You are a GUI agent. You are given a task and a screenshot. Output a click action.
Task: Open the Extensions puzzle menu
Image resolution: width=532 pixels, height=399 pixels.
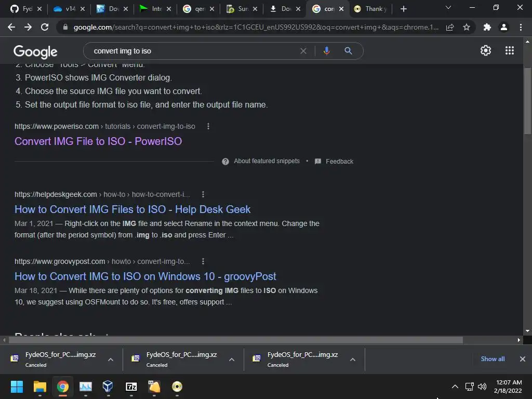click(487, 27)
